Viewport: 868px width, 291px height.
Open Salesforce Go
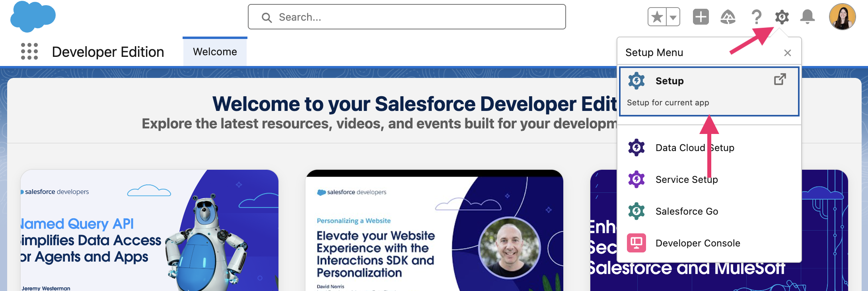[x=709, y=211]
